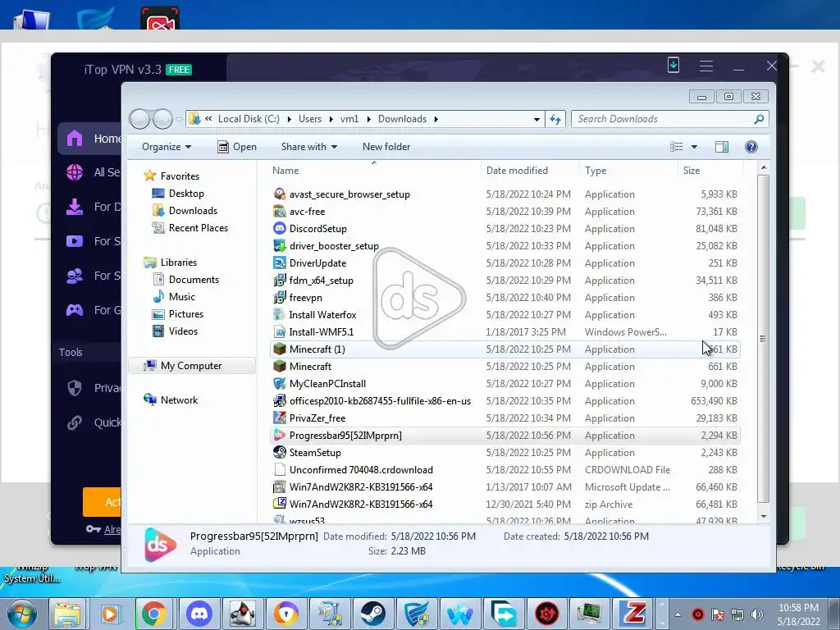
Task: Expand the Share with dropdown
Action: tap(309, 147)
